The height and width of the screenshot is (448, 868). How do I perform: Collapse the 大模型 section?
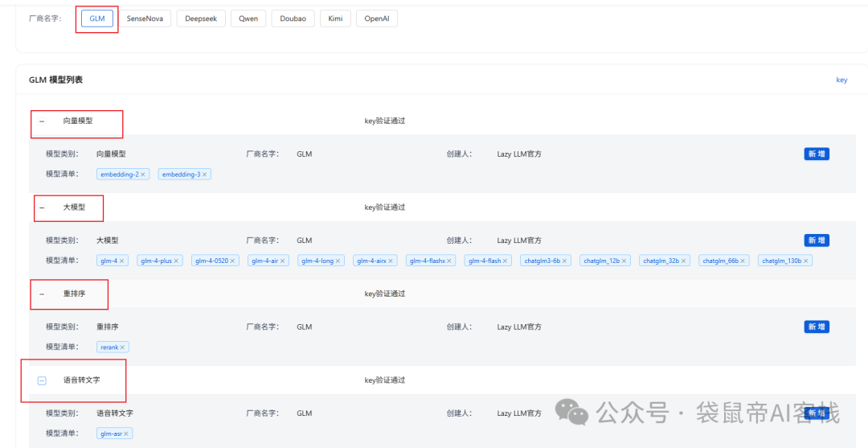pos(42,208)
